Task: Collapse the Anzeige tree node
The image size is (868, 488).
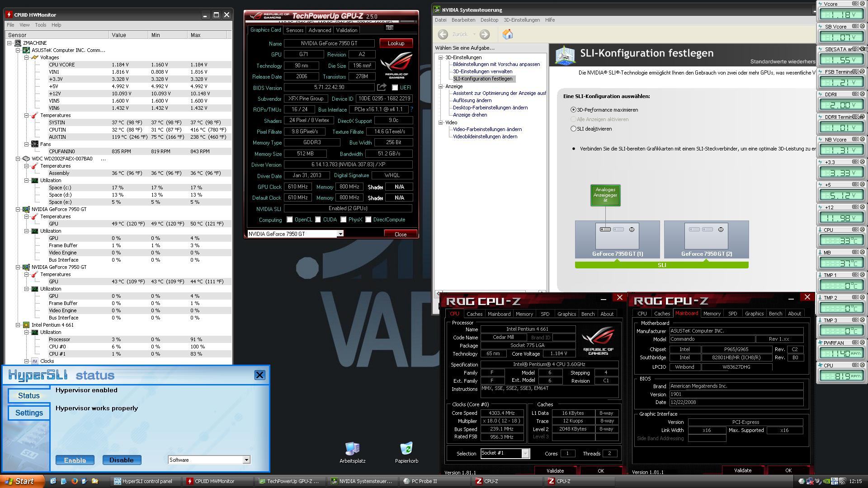Action: [x=440, y=86]
